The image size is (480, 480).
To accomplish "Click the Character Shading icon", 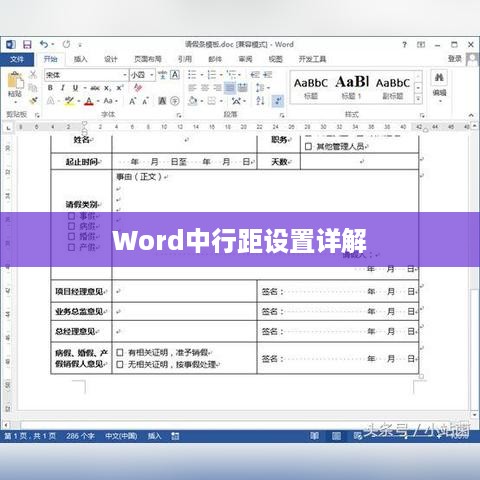I will pyautogui.click(x=162, y=101).
